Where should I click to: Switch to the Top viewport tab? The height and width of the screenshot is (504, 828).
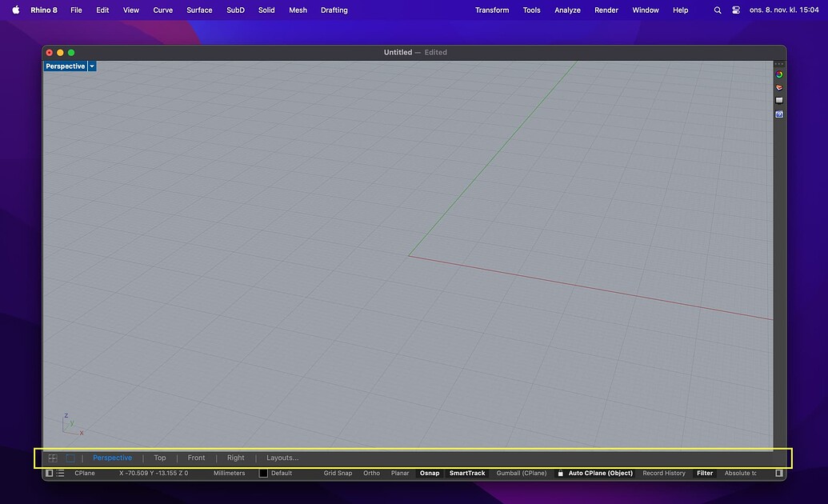tap(159, 458)
